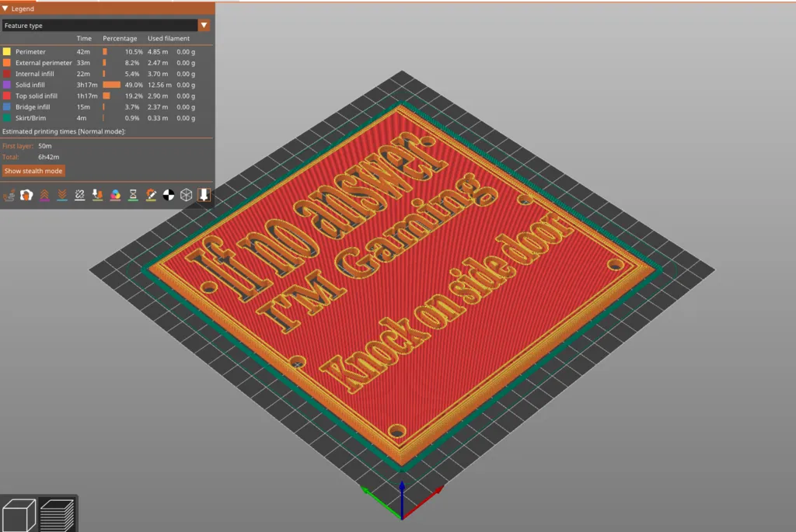796x532 pixels.
Task: Collapse the Legend panel triangle
Action: (x=5, y=9)
